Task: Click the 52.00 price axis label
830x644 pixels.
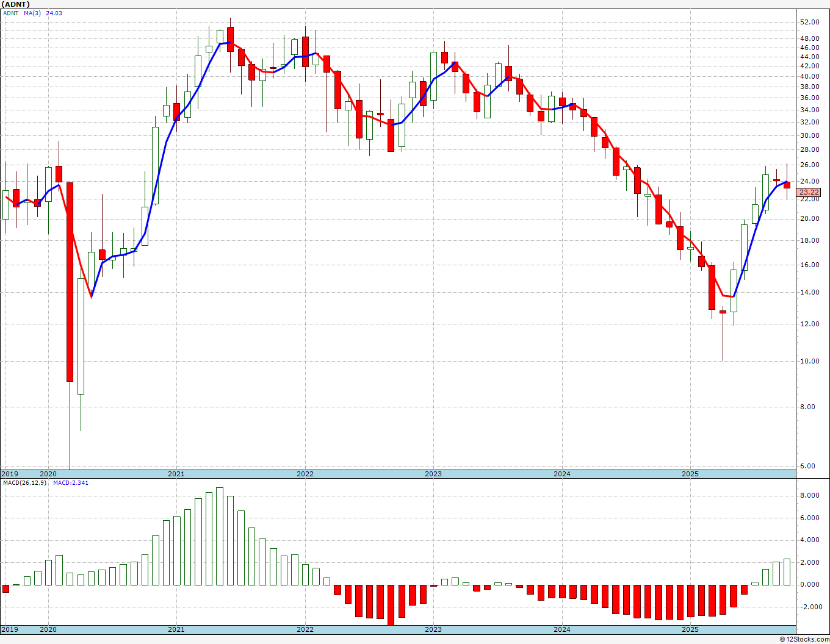Action: [809, 23]
